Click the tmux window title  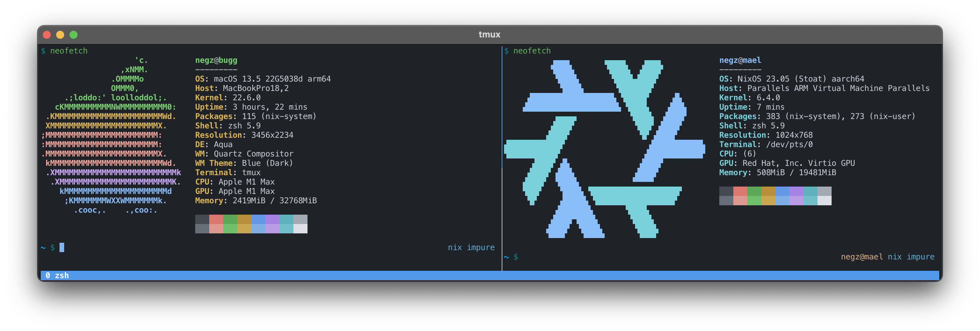[x=489, y=35]
